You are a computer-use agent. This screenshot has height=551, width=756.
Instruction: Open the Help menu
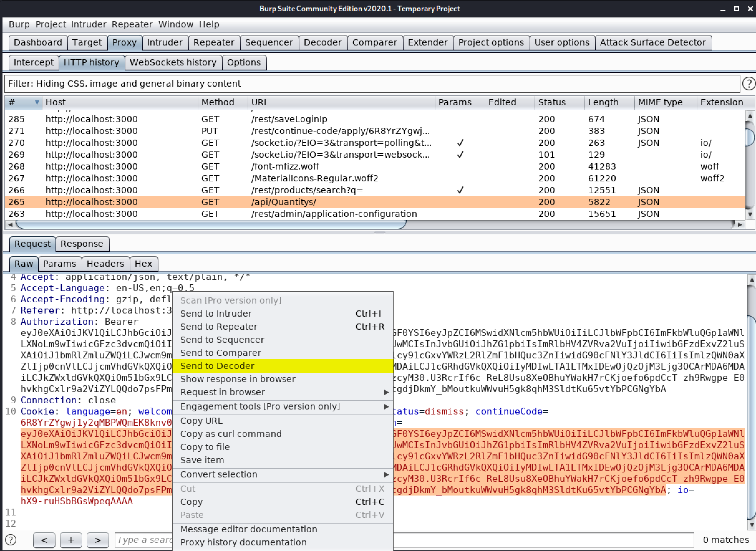pyautogui.click(x=209, y=24)
